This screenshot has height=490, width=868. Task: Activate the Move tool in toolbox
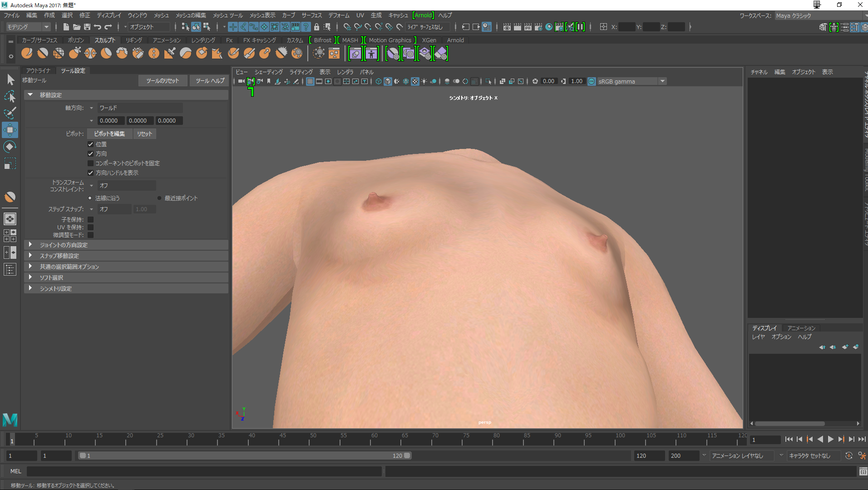[x=10, y=130]
